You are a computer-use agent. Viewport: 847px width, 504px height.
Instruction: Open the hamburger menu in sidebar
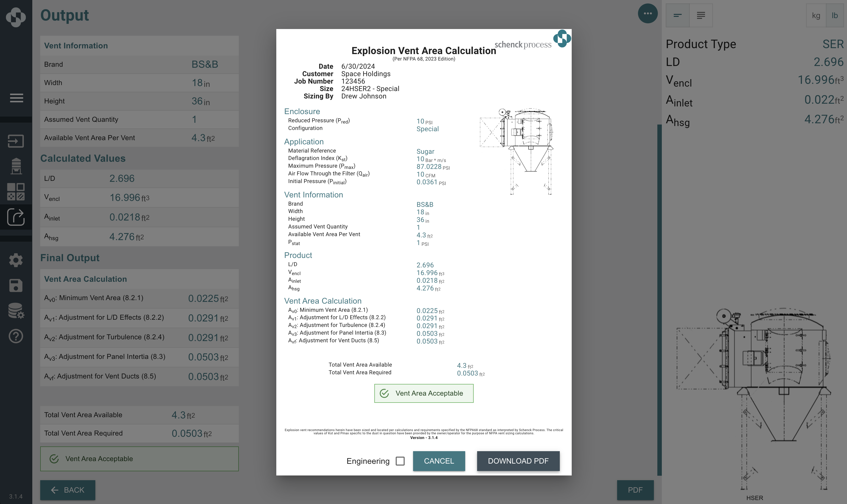[16, 98]
